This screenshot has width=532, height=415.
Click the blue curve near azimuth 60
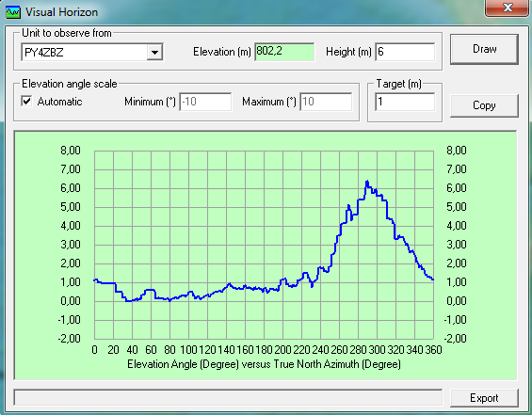[151, 290]
